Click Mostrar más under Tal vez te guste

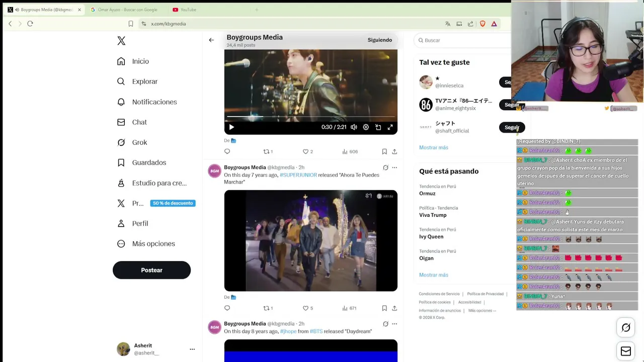[434, 147]
